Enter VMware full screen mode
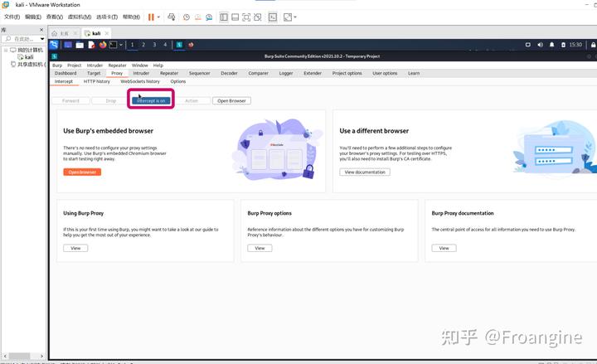 (x=246, y=17)
